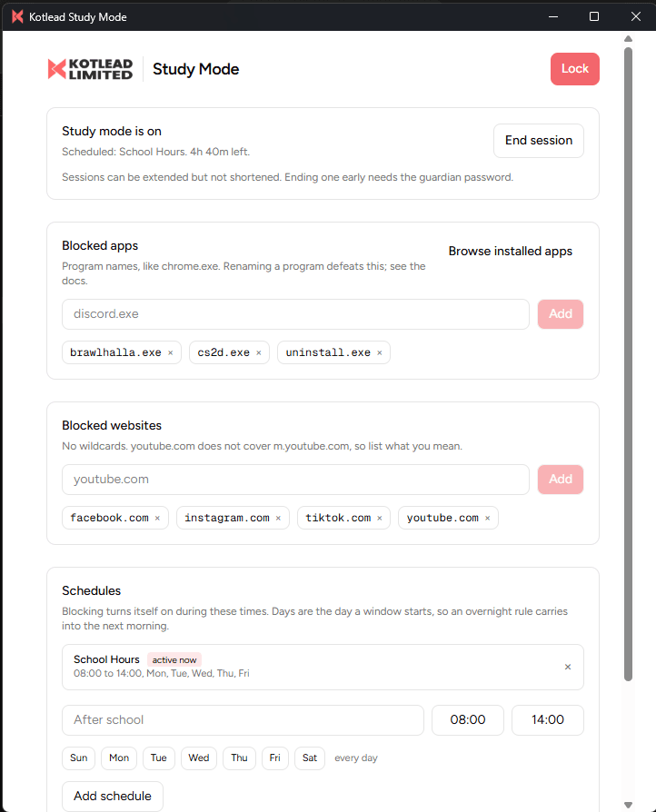Click the vertical scrollbar thumb
656x812 pixels.
(x=628, y=364)
